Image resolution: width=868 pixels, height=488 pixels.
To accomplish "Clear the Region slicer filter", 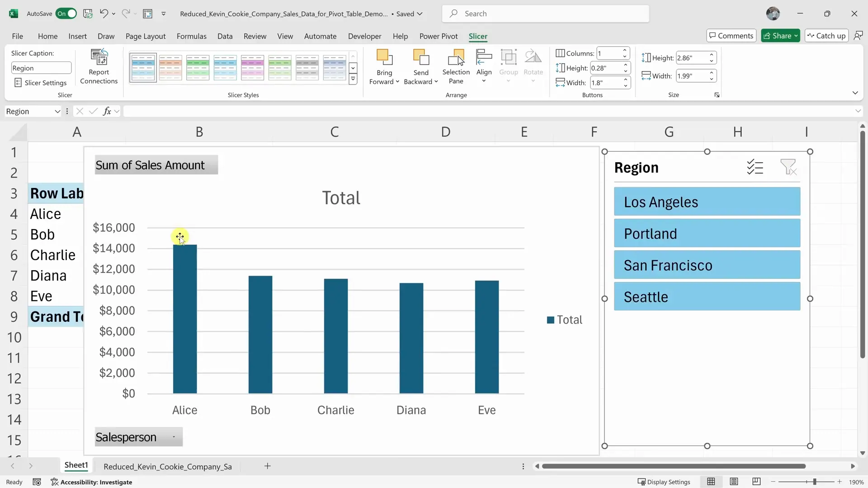I will point(788,167).
